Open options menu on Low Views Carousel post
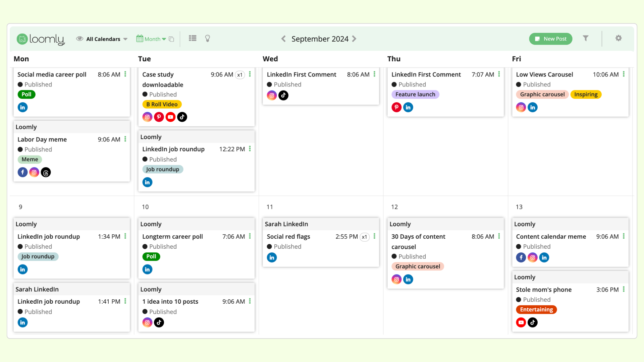The image size is (644, 362). [624, 74]
